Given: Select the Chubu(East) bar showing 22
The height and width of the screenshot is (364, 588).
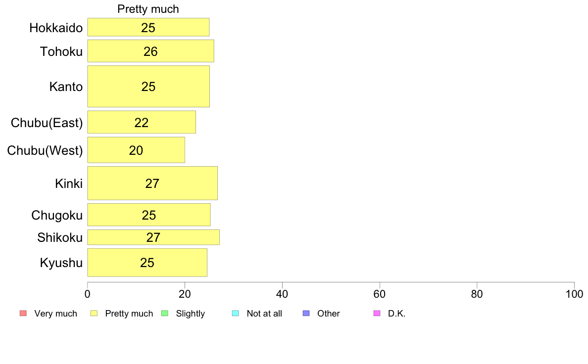Looking at the screenshot, I should [142, 122].
